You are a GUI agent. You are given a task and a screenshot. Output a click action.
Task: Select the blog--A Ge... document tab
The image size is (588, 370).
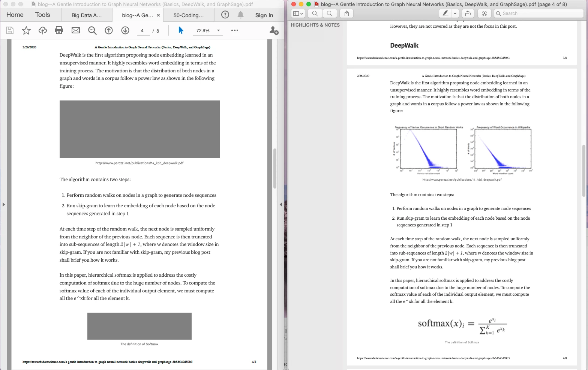(x=138, y=15)
